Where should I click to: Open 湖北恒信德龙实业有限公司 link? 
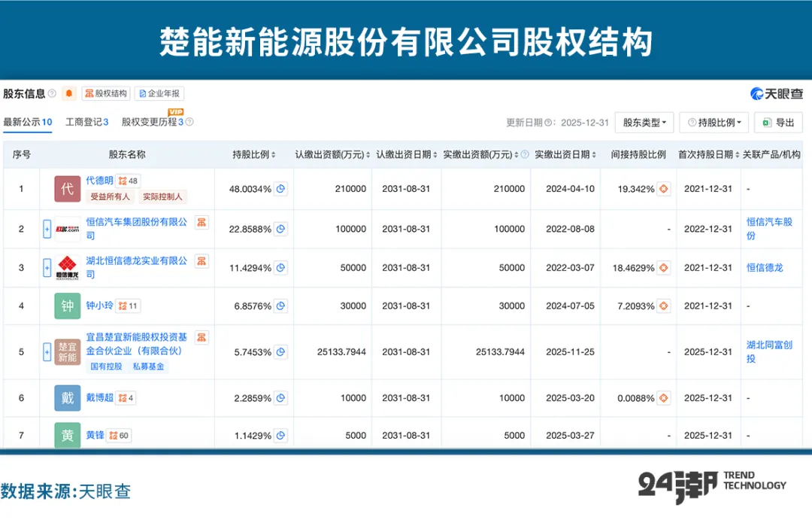pos(136,267)
